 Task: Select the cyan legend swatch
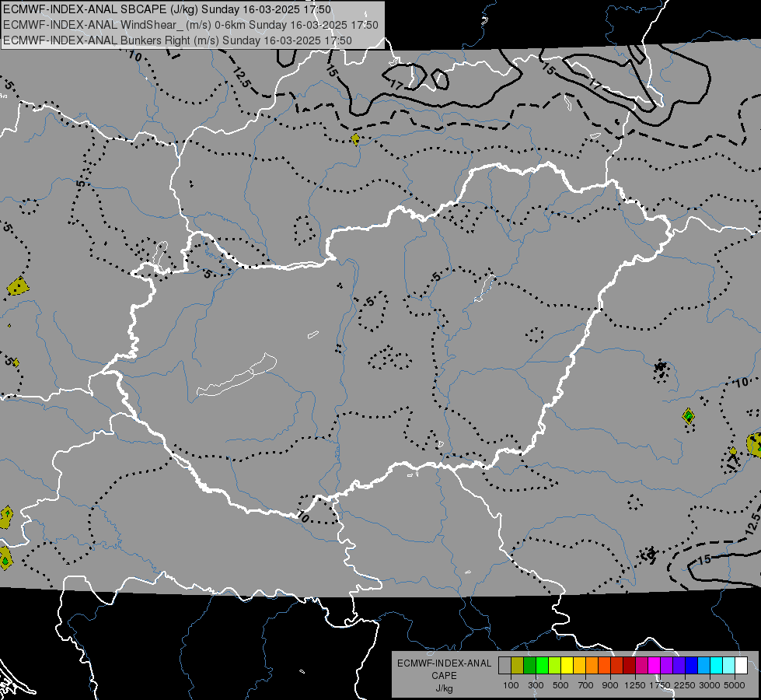[717, 665]
